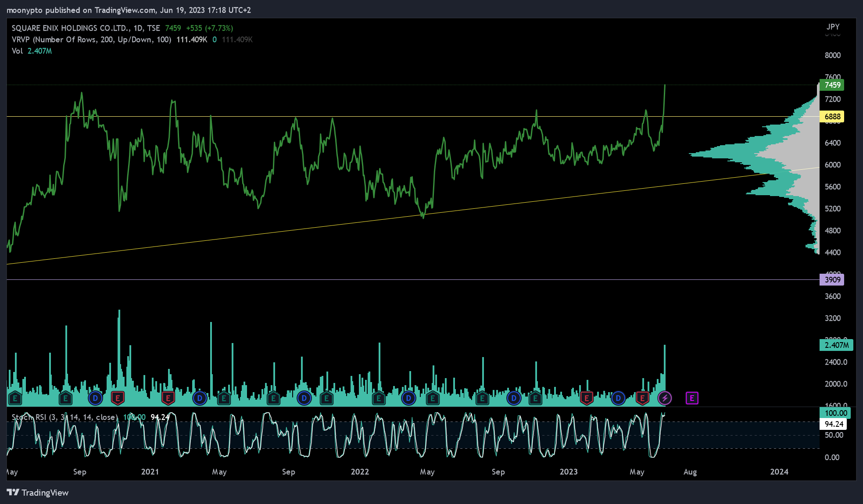The width and height of the screenshot is (863, 504).
Task: Click the dividend marker after Sep 2022
Action: point(514,398)
